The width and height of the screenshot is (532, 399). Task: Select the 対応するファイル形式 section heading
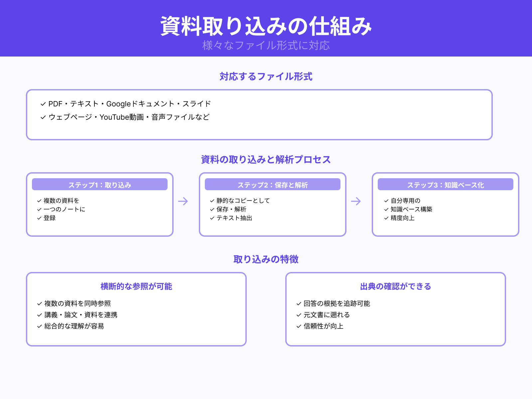266,76
